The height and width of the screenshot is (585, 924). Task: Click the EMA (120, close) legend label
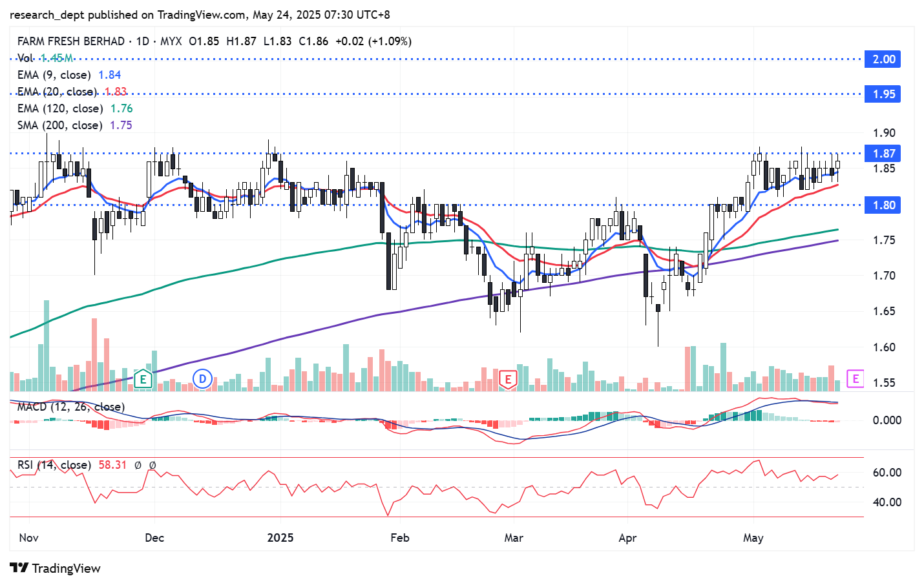point(60,108)
